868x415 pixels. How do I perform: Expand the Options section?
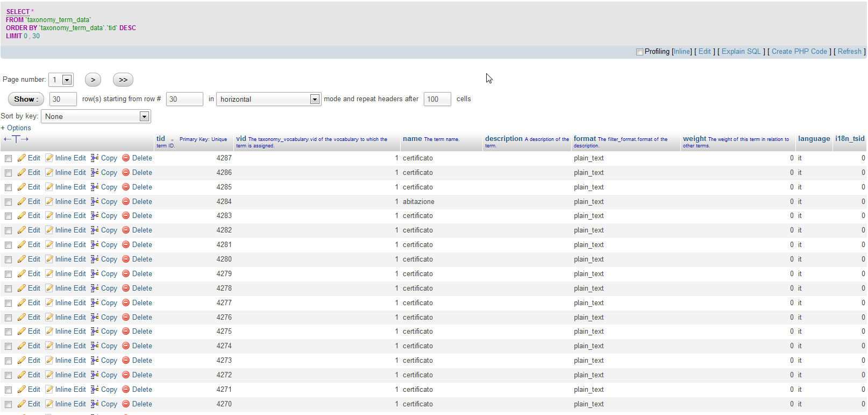(16, 128)
